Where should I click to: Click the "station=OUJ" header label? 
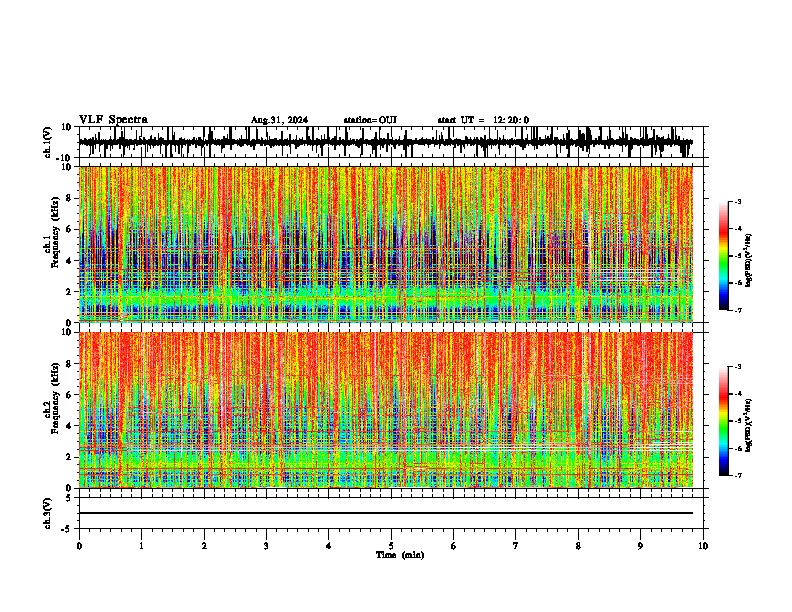point(370,120)
